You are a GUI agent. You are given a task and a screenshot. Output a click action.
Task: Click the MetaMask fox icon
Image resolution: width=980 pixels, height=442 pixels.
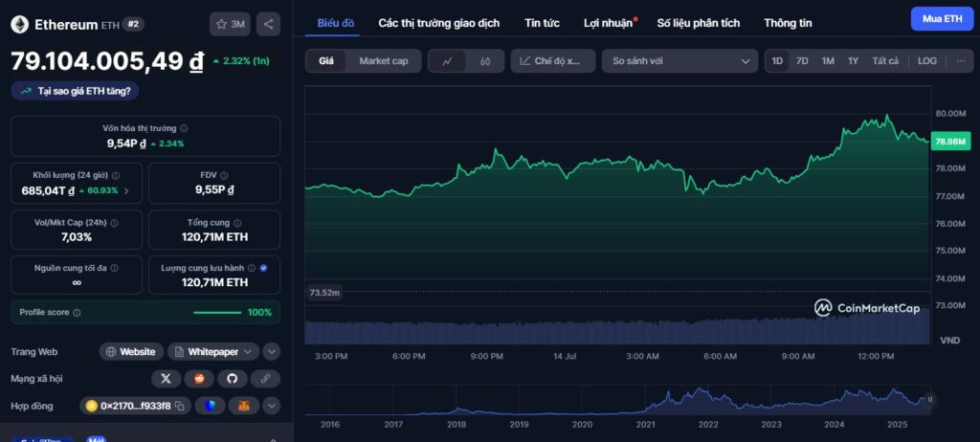coord(243,406)
